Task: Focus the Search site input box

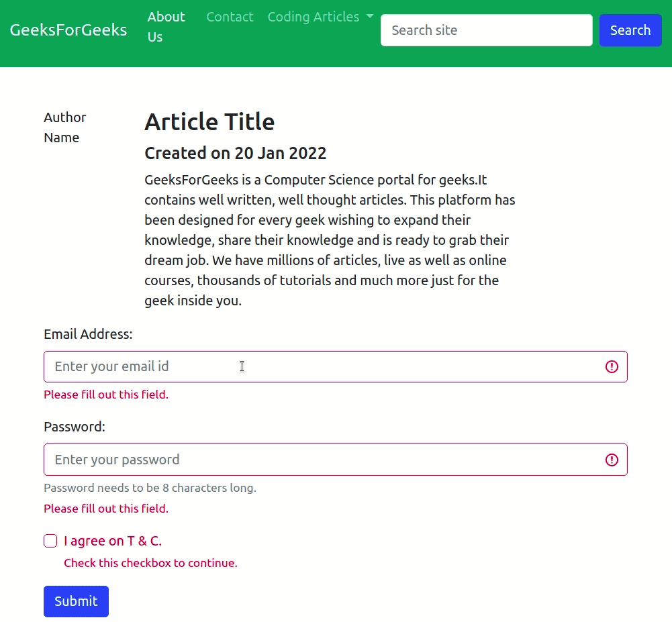Action: 486,30
